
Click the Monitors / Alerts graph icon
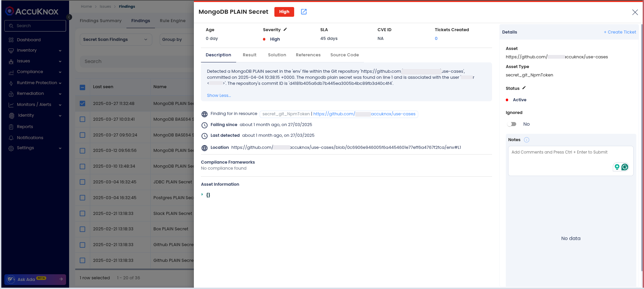[11, 105]
